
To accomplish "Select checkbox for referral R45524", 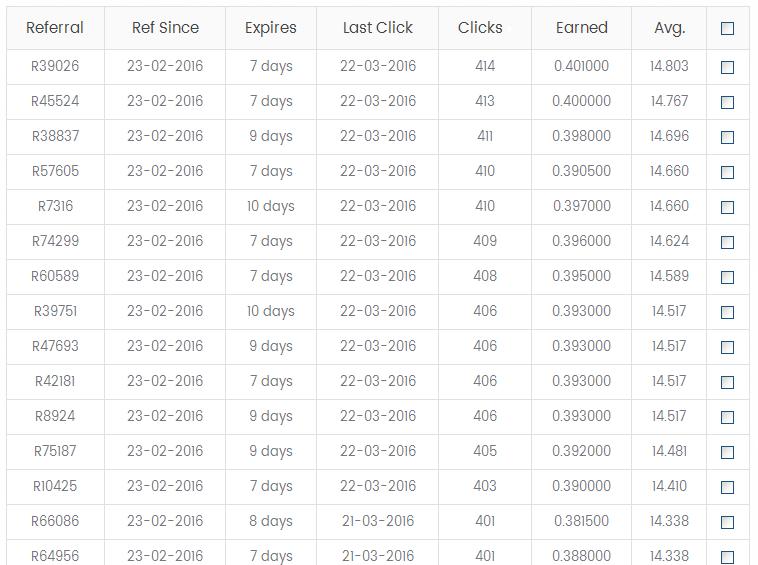I will point(727,102).
